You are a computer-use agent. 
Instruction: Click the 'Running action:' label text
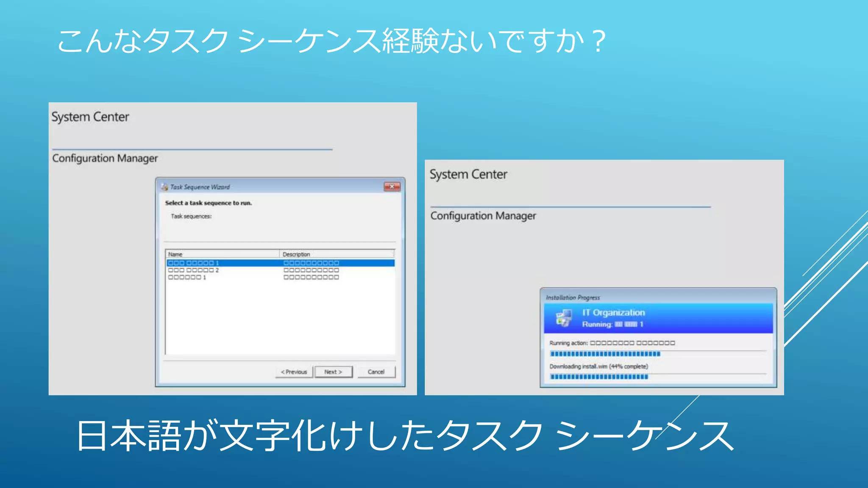tap(568, 343)
